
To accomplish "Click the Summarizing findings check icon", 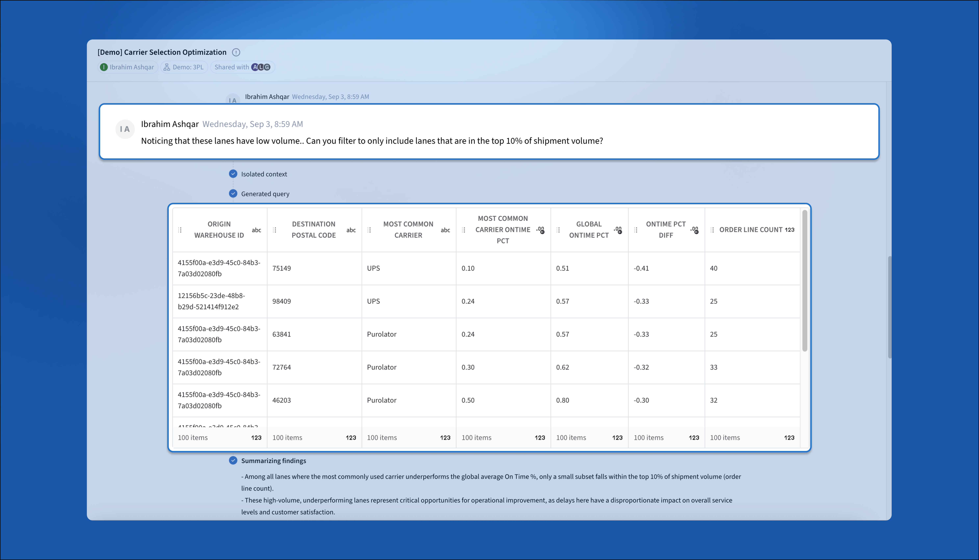I will click(x=233, y=460).
